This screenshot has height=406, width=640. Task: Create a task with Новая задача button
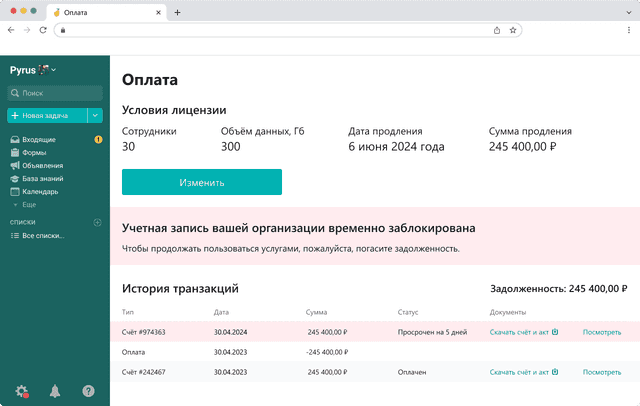[x=47, y=115]
